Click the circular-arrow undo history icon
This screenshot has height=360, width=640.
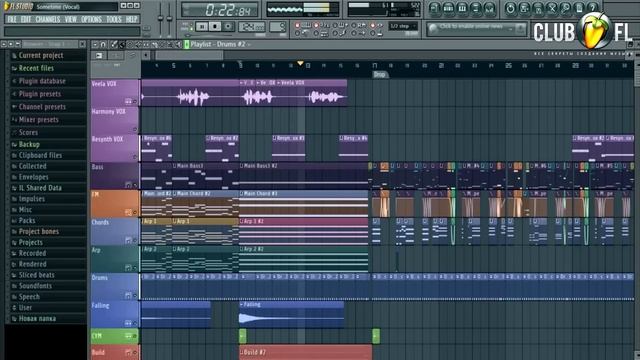click(510, 8)
